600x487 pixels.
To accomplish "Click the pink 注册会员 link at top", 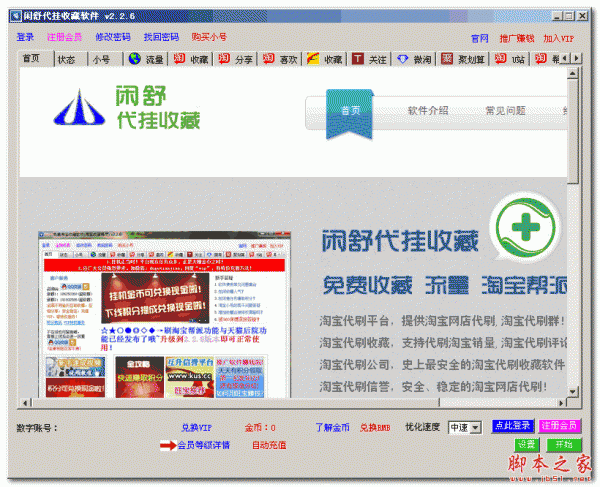I will pos(64,37).
